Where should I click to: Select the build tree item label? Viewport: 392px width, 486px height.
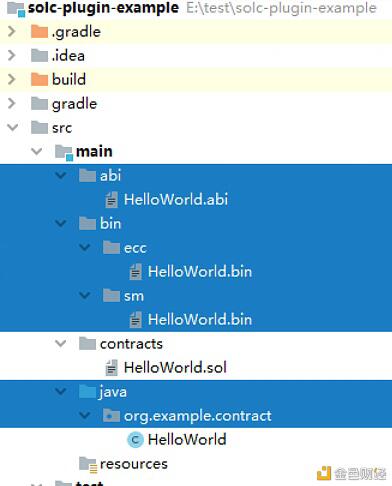[69, 79]
